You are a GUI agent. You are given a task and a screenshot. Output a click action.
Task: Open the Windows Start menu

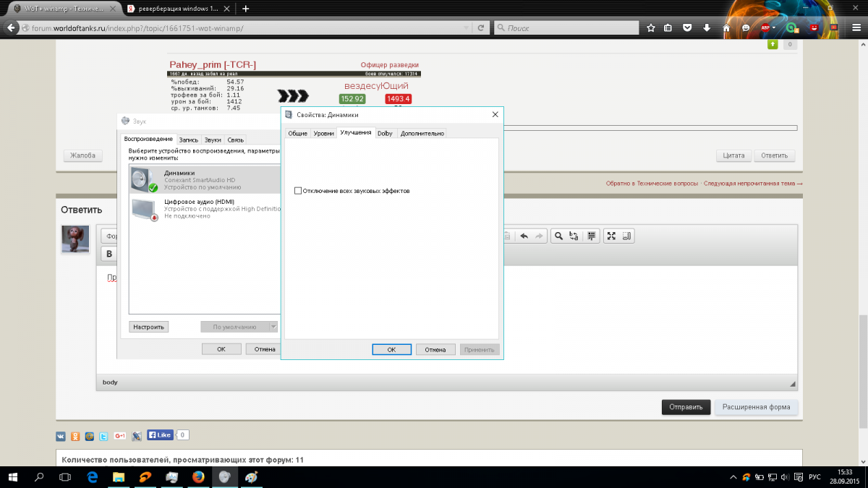[x=14, y=477]
